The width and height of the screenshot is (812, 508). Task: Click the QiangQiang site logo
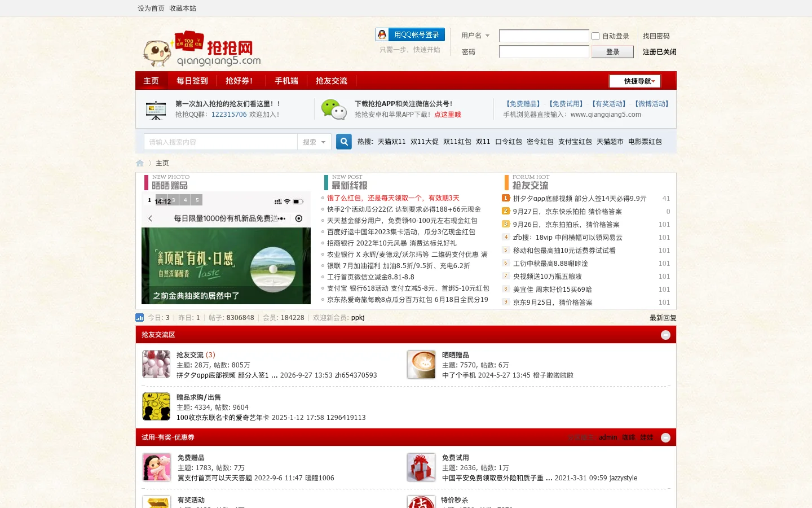(202, 49)
